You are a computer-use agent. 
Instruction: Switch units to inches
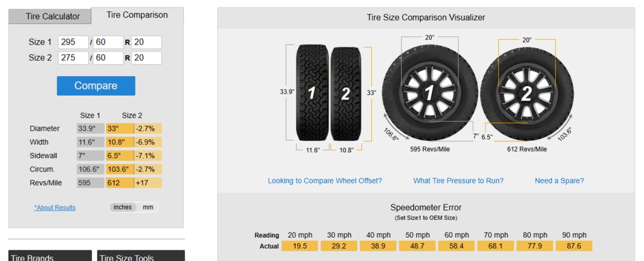click(x=122, y=208)
